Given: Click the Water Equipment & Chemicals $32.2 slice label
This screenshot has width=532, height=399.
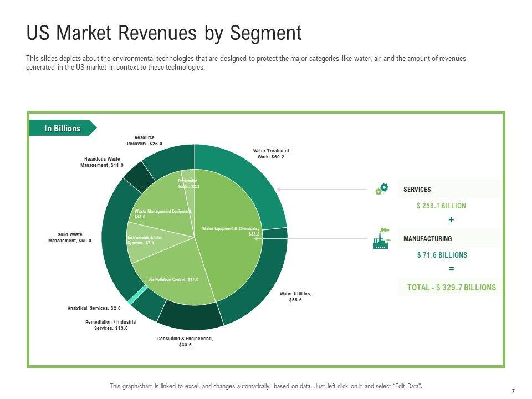Looking at the screenshot, I should click(x=231, y=231).
